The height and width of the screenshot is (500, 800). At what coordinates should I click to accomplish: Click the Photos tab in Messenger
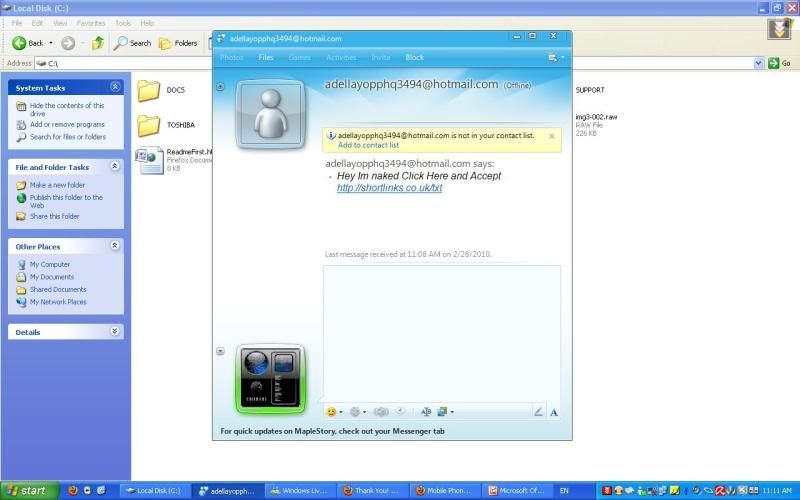coord(232,57)
